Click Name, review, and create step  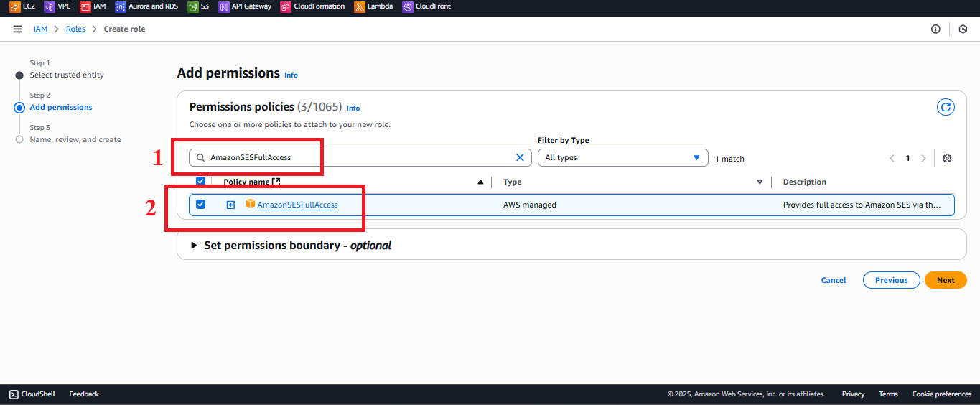point(75,139)
